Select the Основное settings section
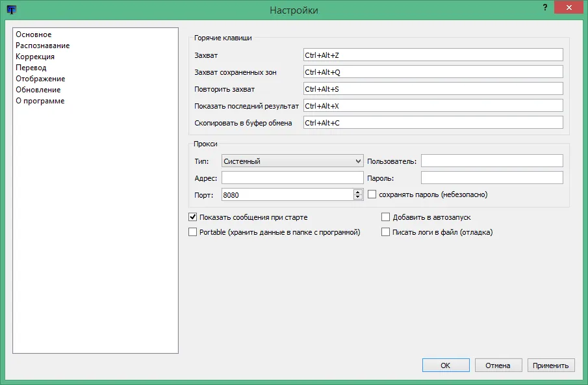 point(33,34)
